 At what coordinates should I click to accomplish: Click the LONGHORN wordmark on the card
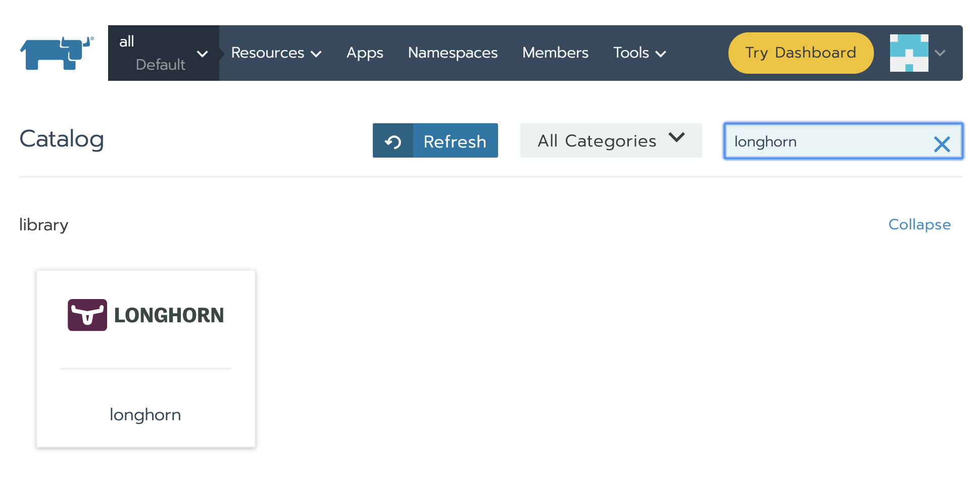tap(169, 315)
